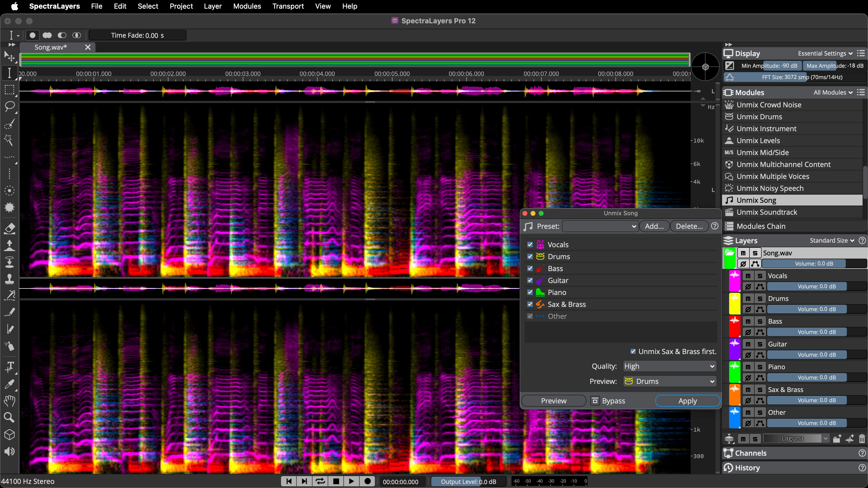Solo the Bass layer
The image size is (868, 488).
click(x=760, y=321)
